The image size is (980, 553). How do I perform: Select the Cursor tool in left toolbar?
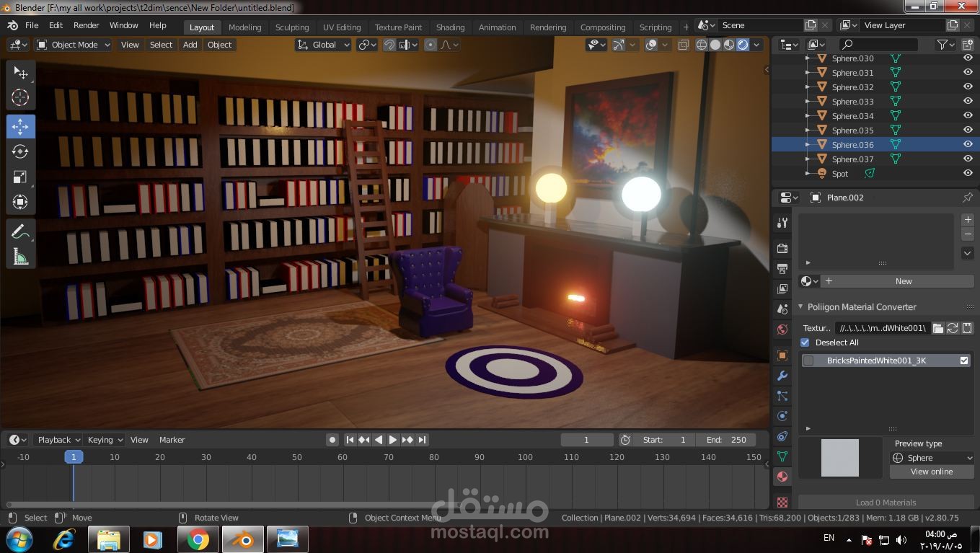[20, 97]
